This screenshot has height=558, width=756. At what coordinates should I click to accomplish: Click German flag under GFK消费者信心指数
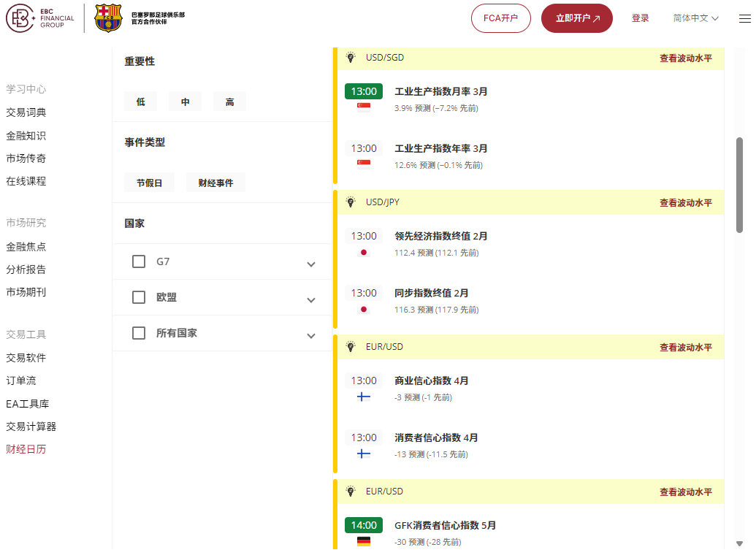[x=364, y=542]
